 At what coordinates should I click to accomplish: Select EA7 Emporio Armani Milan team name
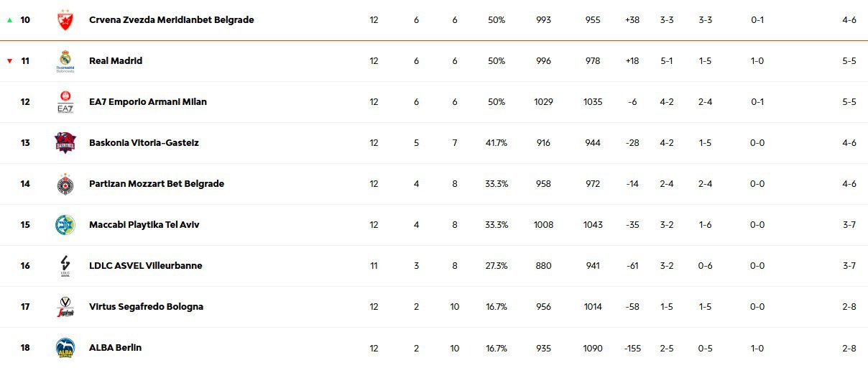click(148, 102)
